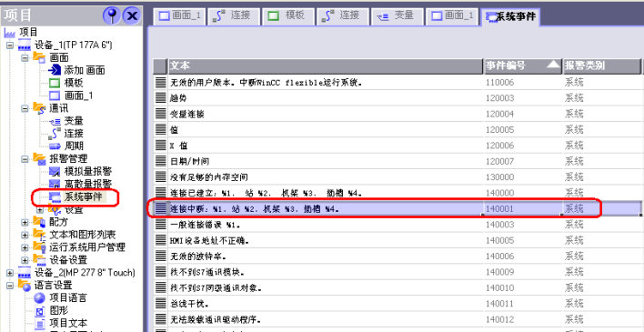This screenshot has height=332, width=644.
Task: Select row icon for 日期/时间 event
Action: coord(161,162)
